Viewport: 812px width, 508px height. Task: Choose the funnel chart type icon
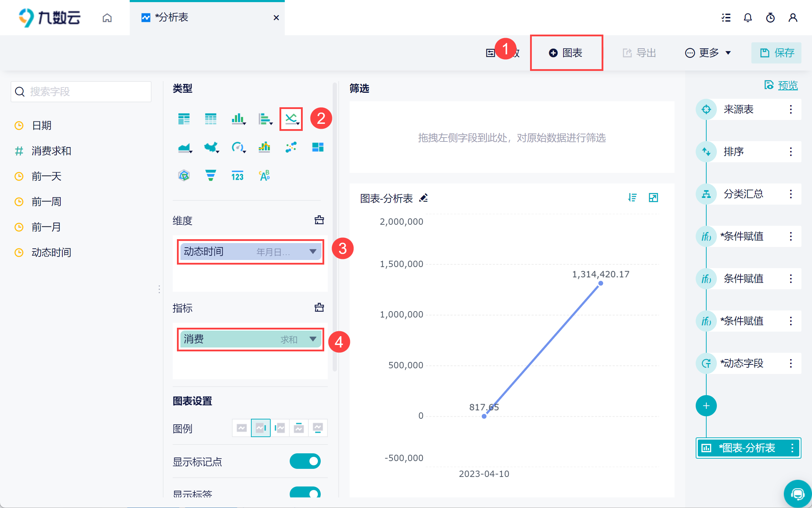pos(210,175)
